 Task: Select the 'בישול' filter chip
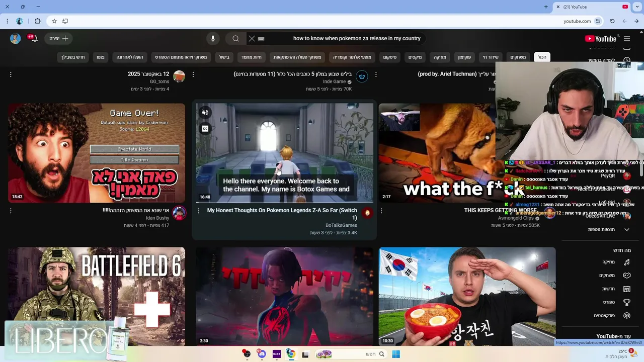(x=224, y=57)
